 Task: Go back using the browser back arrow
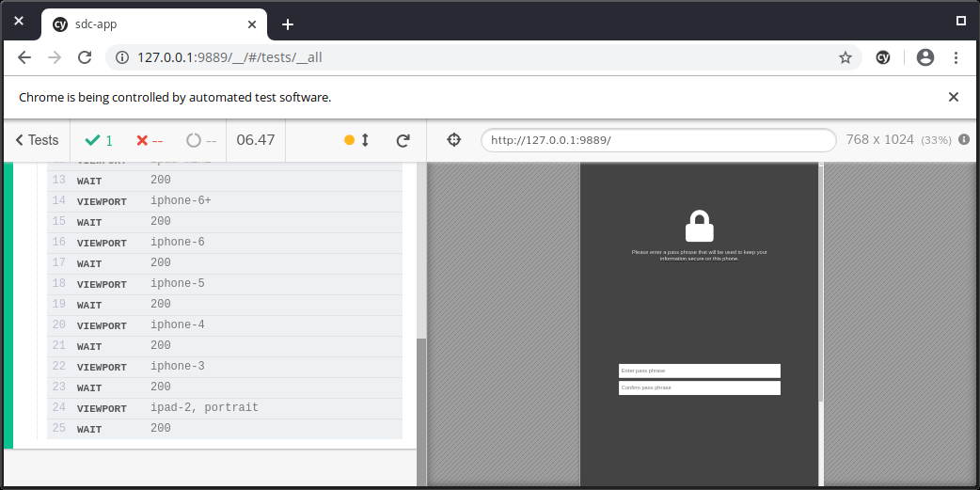coord(24,57)
